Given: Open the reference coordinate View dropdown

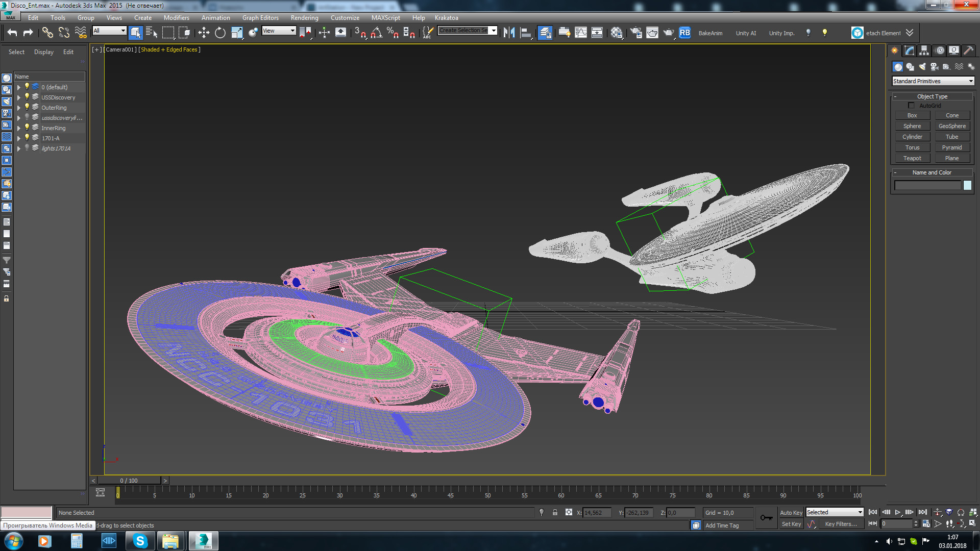Looking at the screenshot, I should tap(279, 31).
